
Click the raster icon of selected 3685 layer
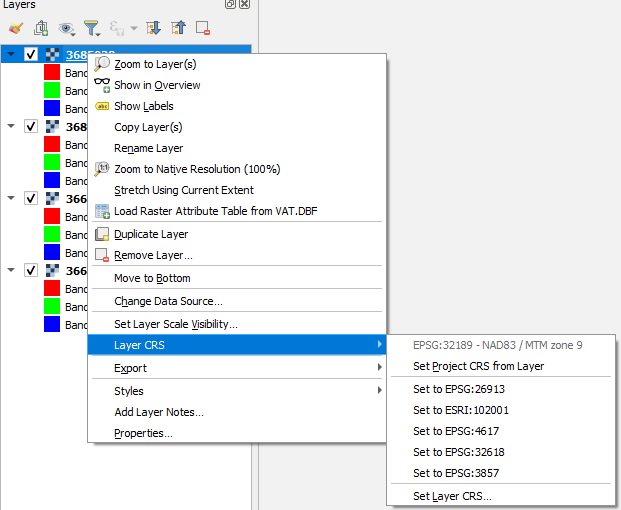click(x=52, y=54)
